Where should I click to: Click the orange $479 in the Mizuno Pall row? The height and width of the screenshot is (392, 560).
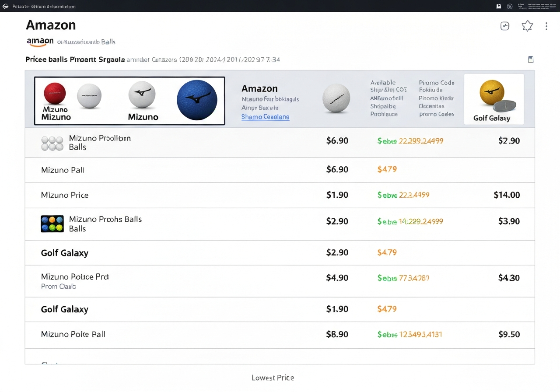(387, 169)
